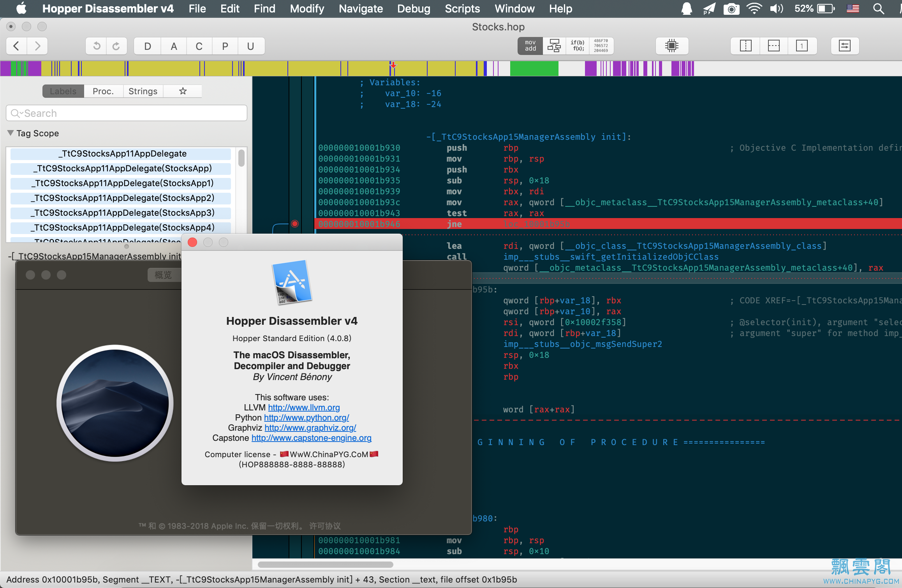Select the Labels tab
Screen dimensions: 902x588
point(63,91)
